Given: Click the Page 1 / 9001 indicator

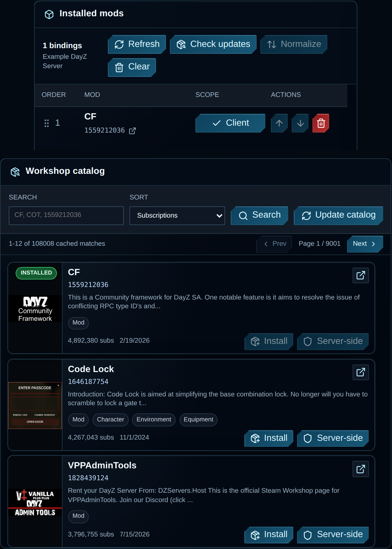Looking at the screenshot, I should coord(319,244).
